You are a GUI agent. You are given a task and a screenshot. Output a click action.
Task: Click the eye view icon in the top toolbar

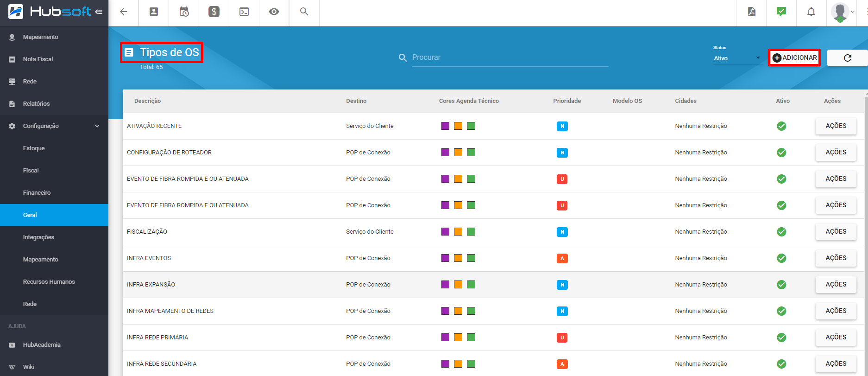click(x=274, y=12)
